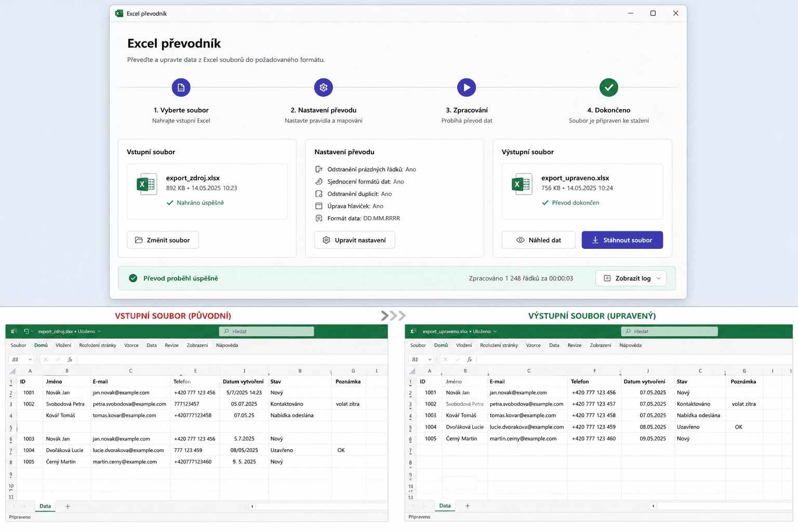
Task: Click the calendar icon beside Formát data
Action: tap(319, 218)
